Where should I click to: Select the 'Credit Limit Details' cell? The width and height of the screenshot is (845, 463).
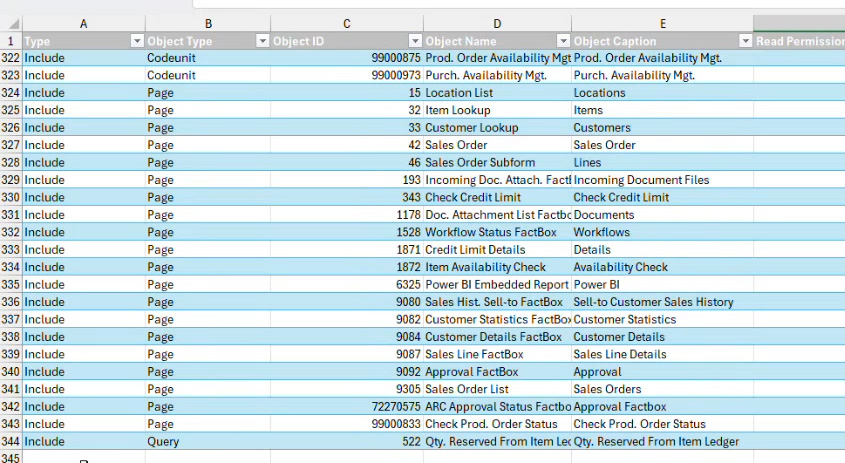pyautogui.click(x=497, y=250)
